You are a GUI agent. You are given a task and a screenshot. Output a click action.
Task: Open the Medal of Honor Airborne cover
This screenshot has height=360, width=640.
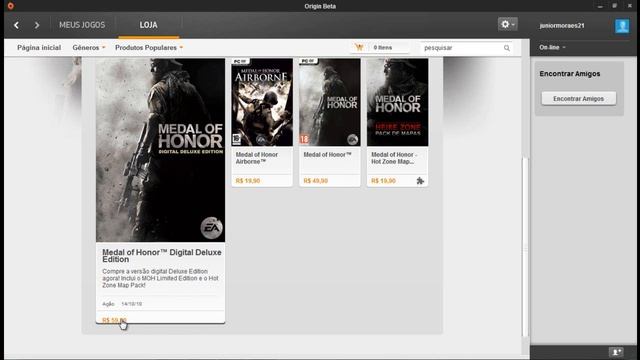262,102
